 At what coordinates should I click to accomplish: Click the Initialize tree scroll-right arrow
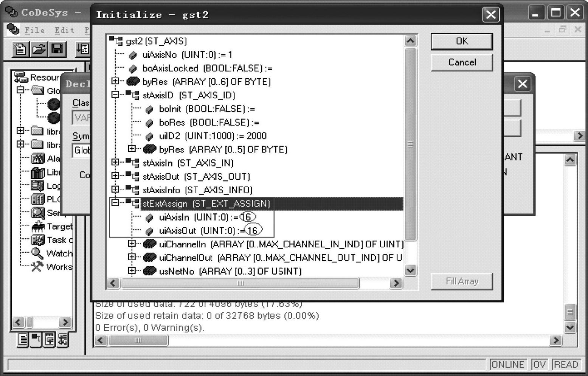point(396,283)
